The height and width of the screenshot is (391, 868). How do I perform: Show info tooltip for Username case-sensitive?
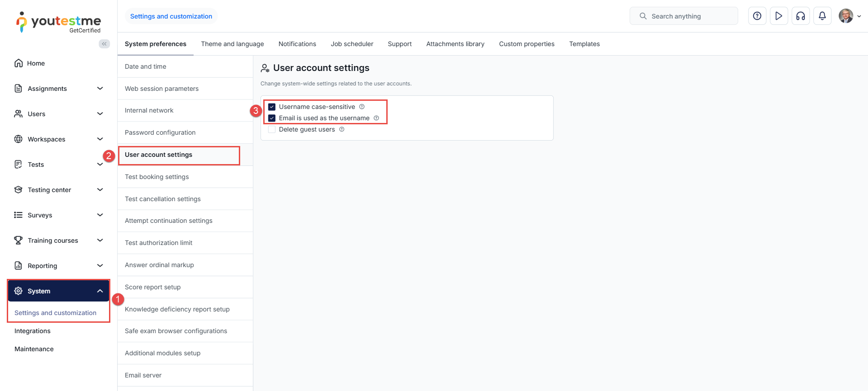click(x=362, y=107)
